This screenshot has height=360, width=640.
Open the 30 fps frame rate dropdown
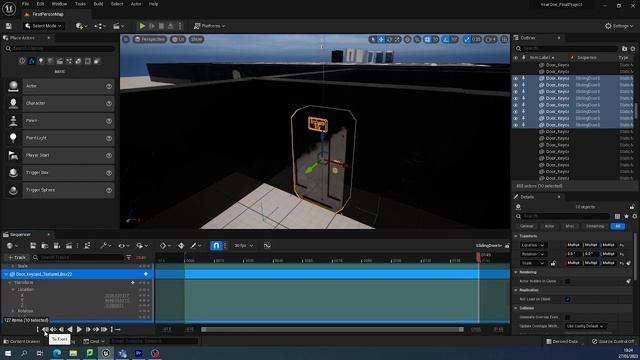(x=244, y=245)
